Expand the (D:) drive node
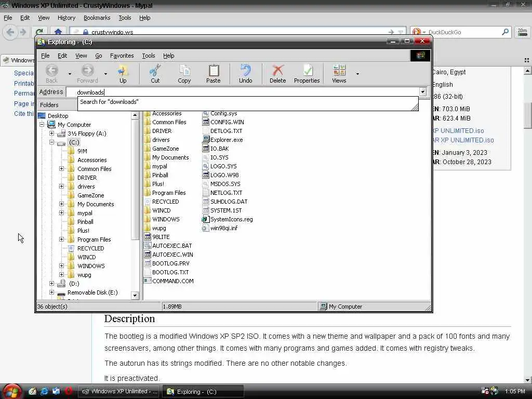The image size is (532, 399). (52, 283)
